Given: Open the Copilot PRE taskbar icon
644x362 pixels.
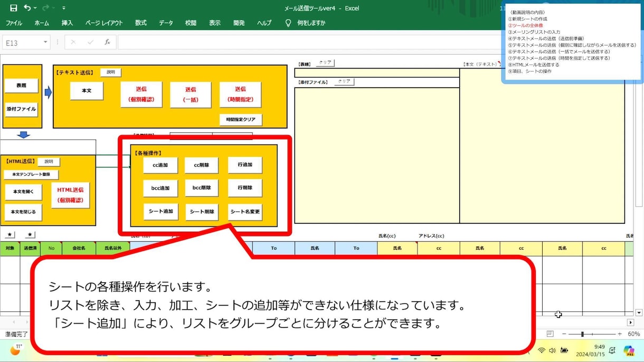Looking at the screenshot, I should (x=629, y=350).
